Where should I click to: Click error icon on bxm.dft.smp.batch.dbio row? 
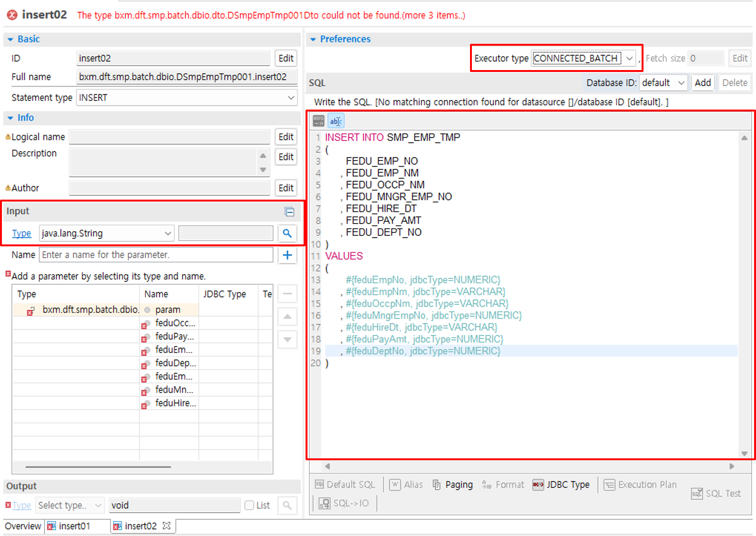point(30,312)
